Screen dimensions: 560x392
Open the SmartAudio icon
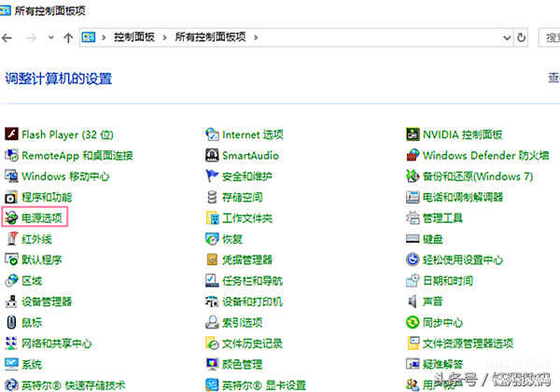pyautogui.click(x=212, y=155)
